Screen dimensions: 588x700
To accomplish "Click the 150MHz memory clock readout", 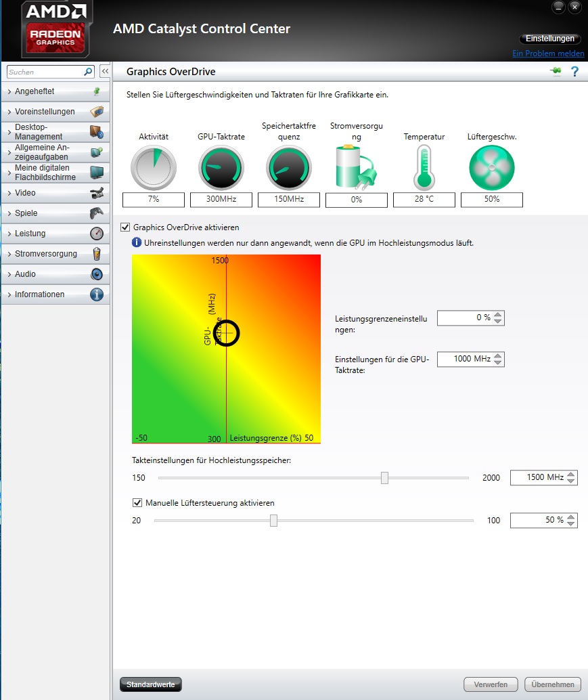I will coord(289,200).
